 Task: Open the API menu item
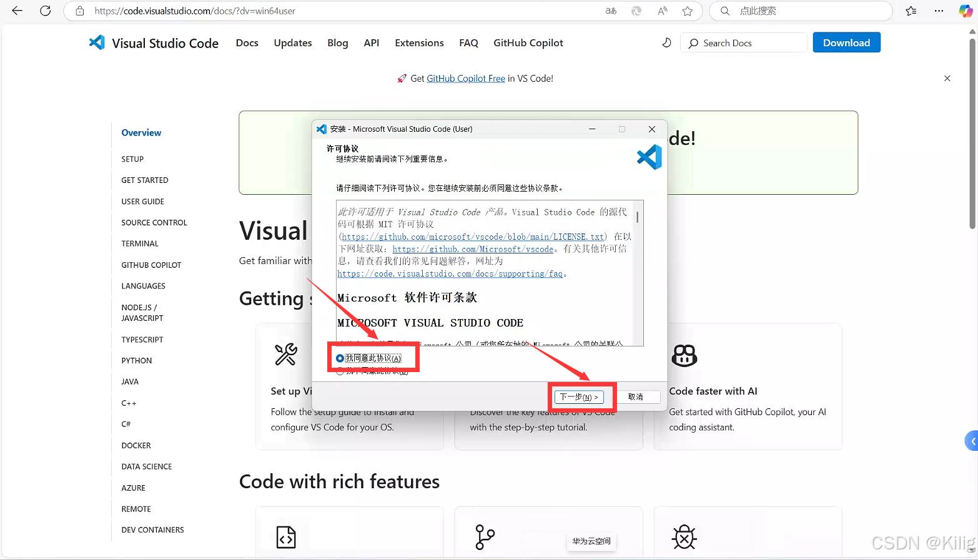[372, 42]
